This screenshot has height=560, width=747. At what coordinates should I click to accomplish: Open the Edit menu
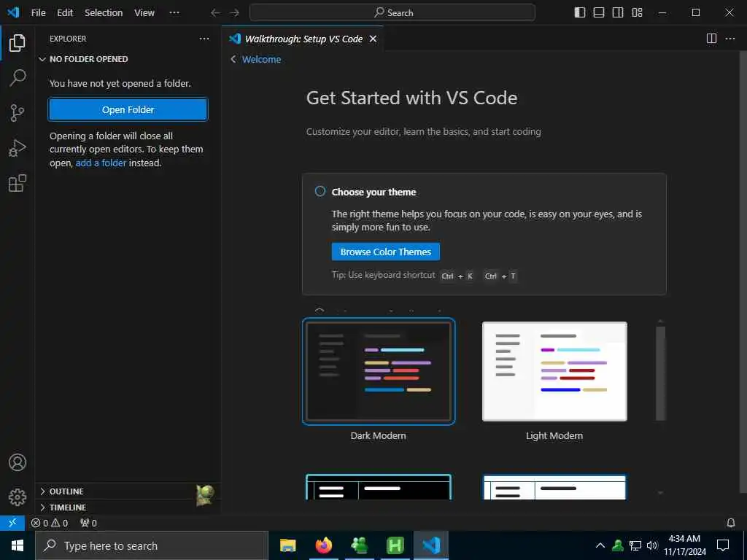click(x=65, y=13)
